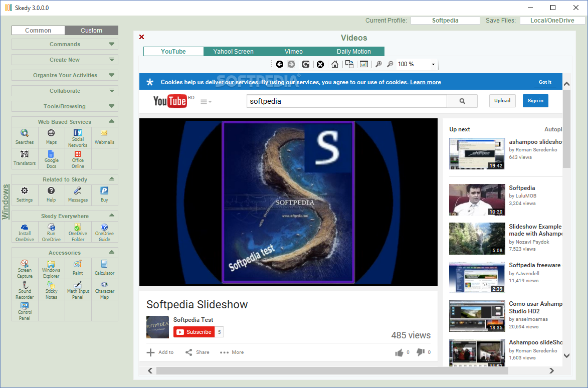Viewport: 588px width, 388px height.
Task: Click Run OneDrive
Action: (x=51, y=232)
